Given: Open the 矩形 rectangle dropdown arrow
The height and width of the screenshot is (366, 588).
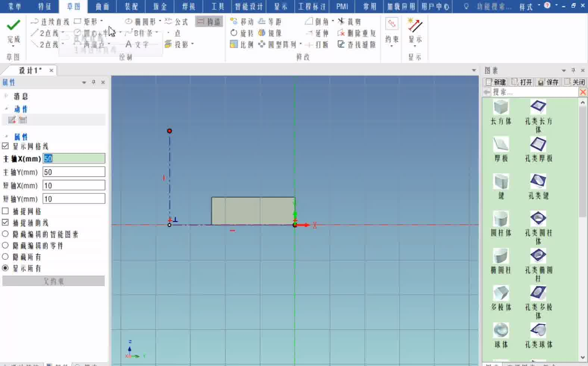Looking at the screenshot, I should point(101,21).
